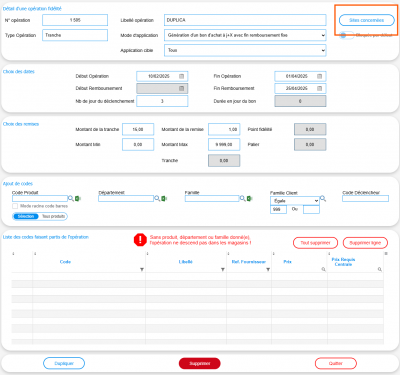Focus the Département input

pyautogui.click(x=126, y=198)
